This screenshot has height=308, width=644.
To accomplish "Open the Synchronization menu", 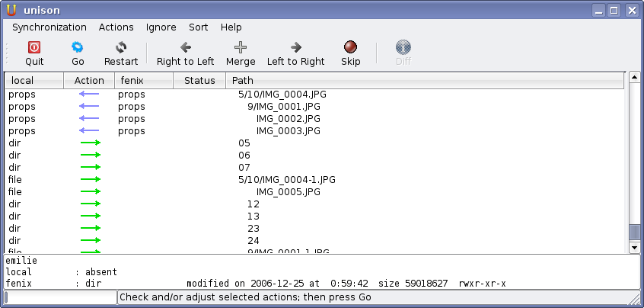I will 49,27.
